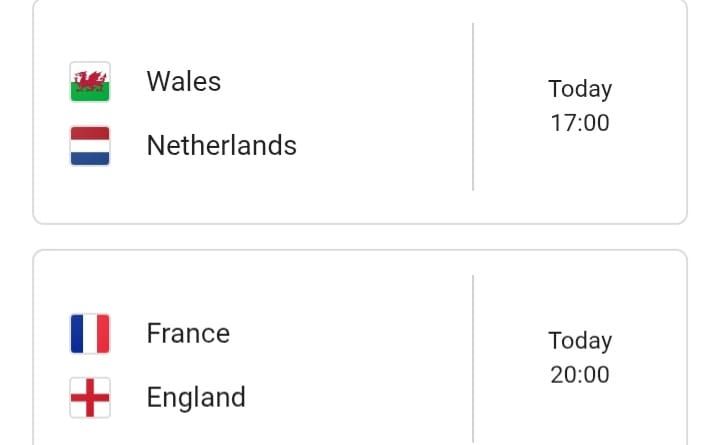The height and width of the screenshot is (445, 720).
Task: Open the France team name
Action: click(188, 333)
